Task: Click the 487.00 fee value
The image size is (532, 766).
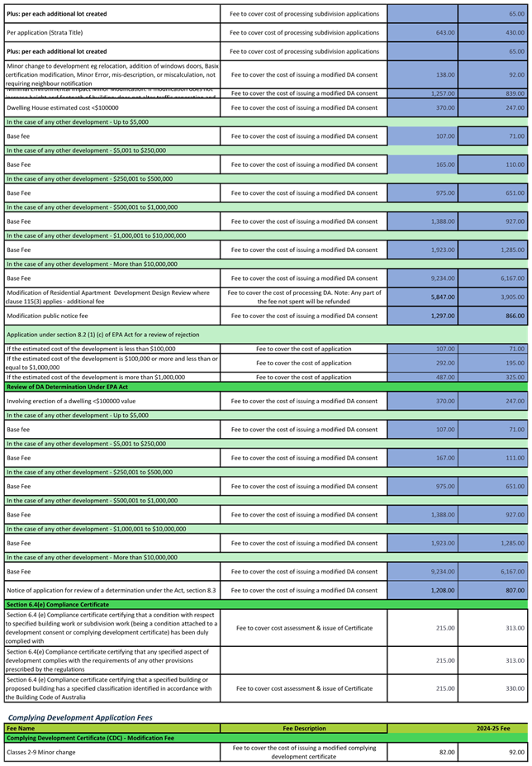Action: (x=445, y=377)
